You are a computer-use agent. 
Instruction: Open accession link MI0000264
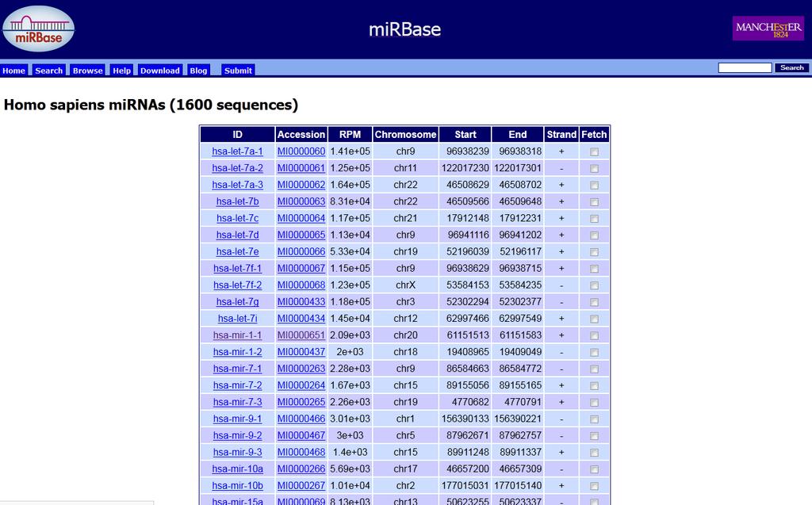[301, 385]
